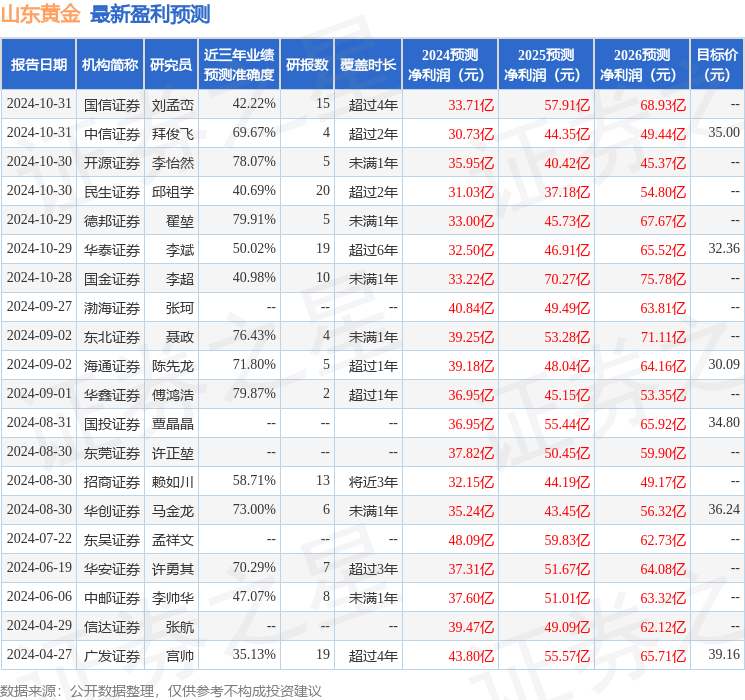
Task: Click 2024 profit 48.09亿
Action: pos(471,540)
